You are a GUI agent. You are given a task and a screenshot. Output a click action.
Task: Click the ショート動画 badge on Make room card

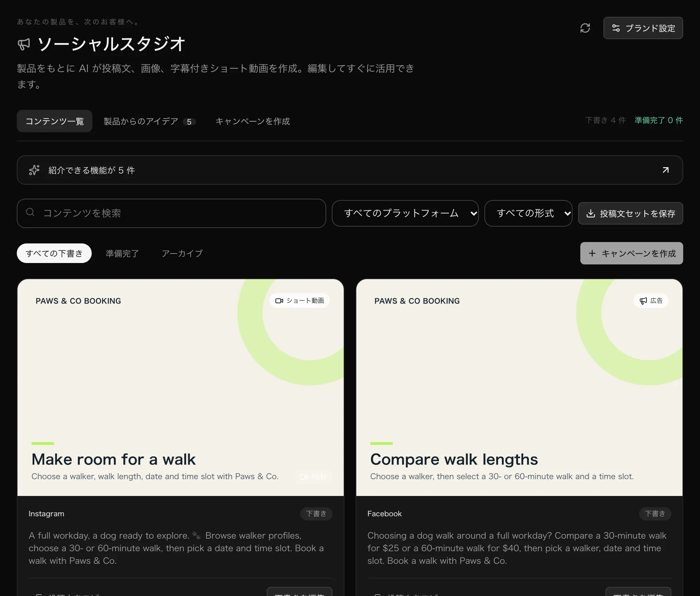point(300,300)
